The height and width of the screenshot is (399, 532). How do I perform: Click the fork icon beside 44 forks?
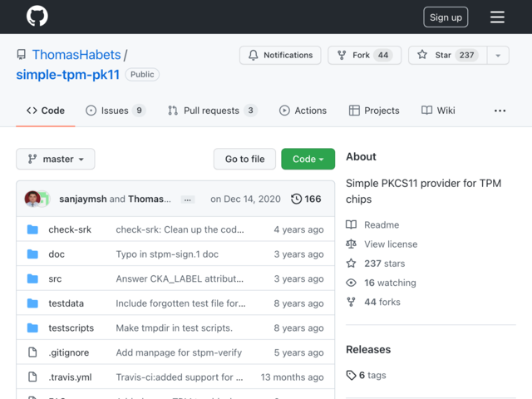[x=351, y=302]
